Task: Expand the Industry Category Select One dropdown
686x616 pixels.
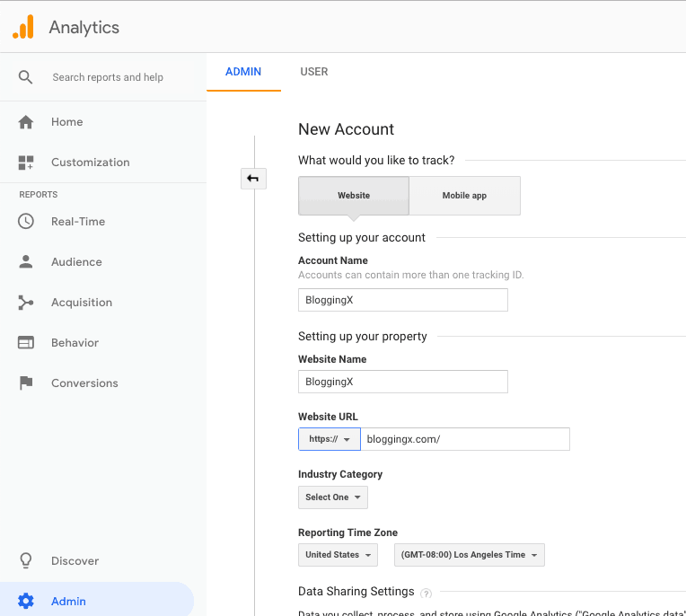Action: tap(333, 497)
